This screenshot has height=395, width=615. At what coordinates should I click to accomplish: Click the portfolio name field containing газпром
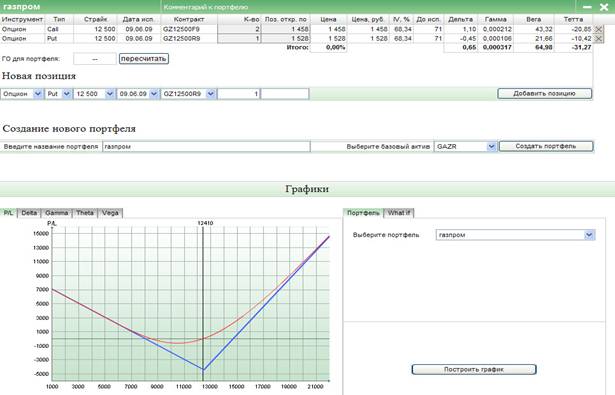point(206,146)
